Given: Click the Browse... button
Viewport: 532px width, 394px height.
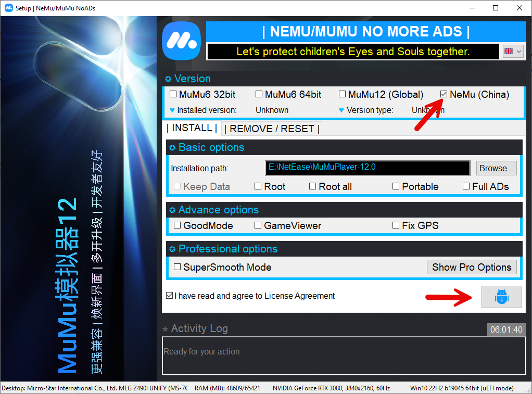Looking at the screenshot, I should [x=496, y=168].
